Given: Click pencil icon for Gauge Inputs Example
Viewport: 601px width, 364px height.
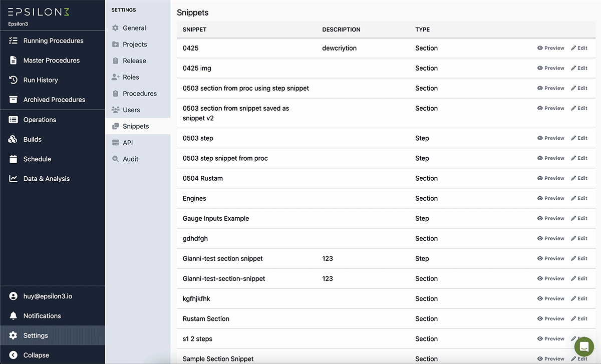Looking at the screenshot, I should point(573,218).
